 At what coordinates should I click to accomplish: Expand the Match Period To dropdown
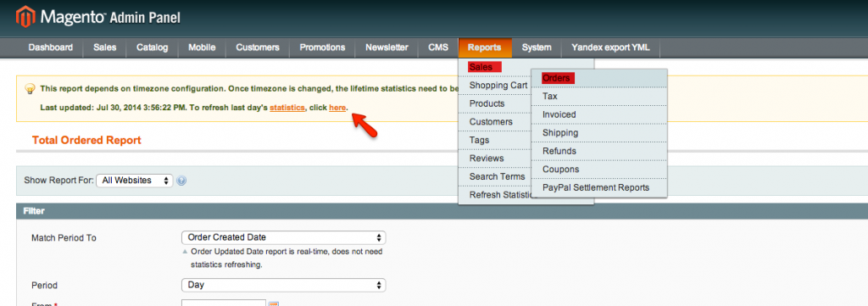pyautogui.click(x=283, y=237)
